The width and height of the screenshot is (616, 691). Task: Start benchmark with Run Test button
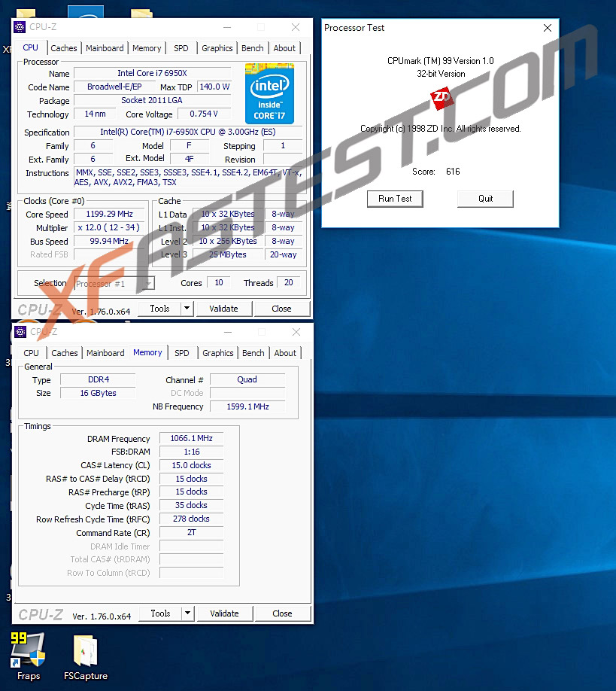click(395, 199)
